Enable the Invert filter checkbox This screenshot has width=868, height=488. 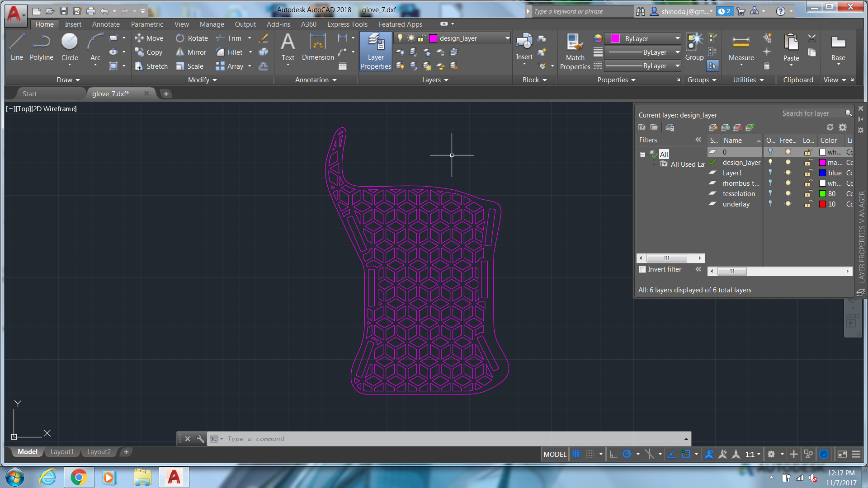(x=642, y=269)
